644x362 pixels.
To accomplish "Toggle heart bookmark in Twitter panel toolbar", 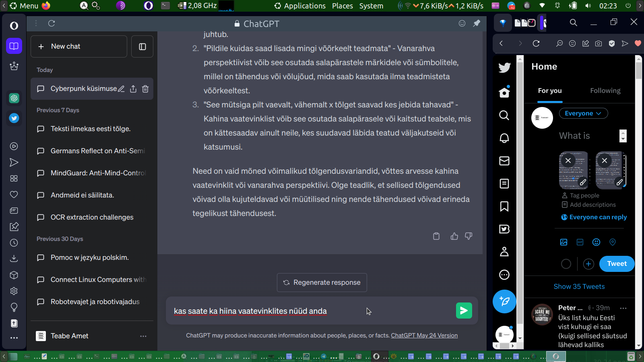I will [x=638, y=43].
